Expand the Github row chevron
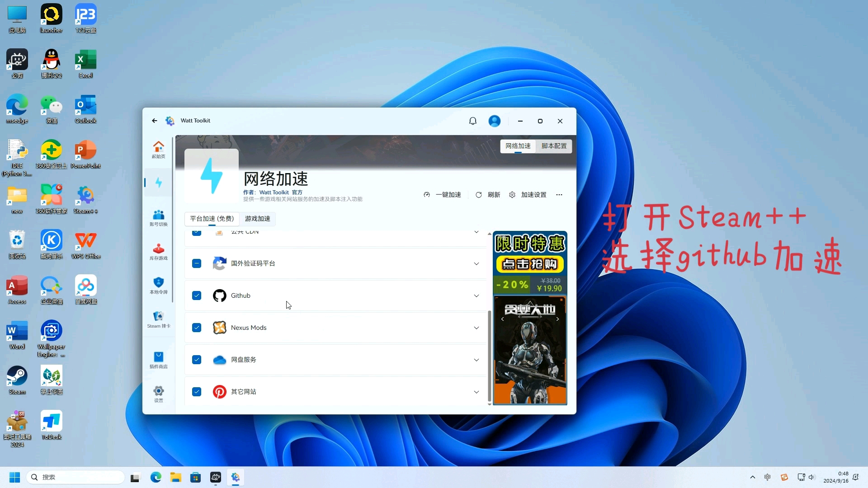868x488 pixels. tap(476, 296)
